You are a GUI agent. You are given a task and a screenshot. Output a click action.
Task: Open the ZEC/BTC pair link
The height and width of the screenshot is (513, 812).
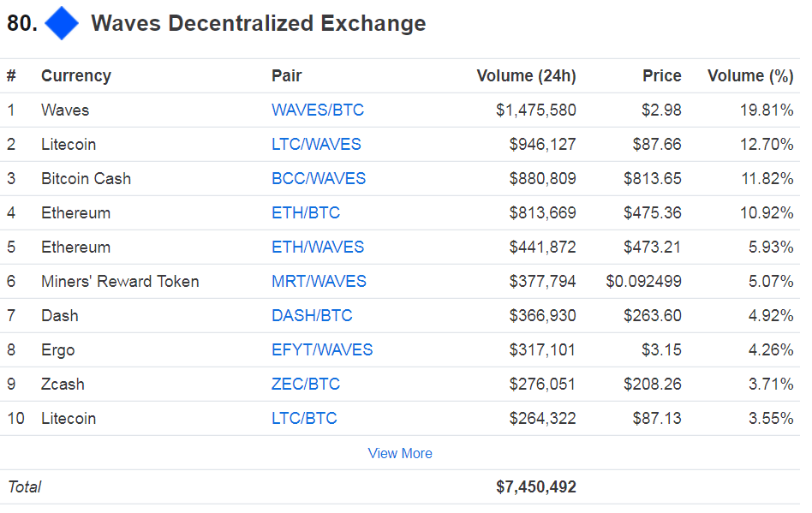click(306, 384)
